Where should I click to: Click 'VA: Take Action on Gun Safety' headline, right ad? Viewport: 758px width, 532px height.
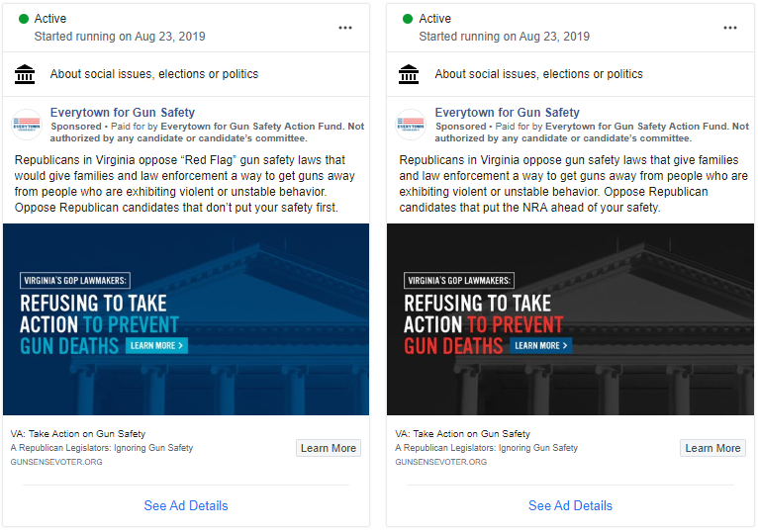click(x=463, y=433)
